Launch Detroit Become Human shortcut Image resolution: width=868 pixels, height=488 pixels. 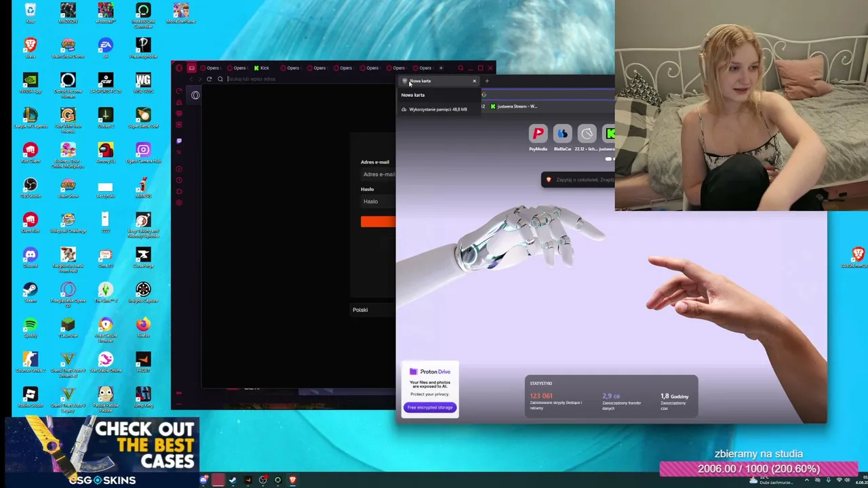68,85
